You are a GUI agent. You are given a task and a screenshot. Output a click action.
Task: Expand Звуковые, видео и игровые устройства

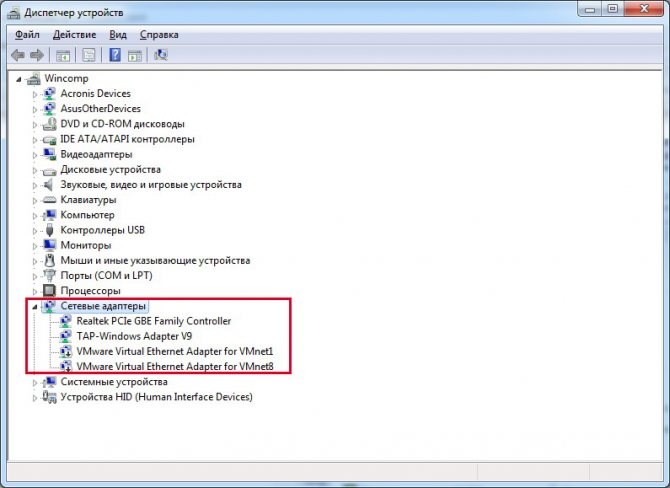tap(35, 185)
